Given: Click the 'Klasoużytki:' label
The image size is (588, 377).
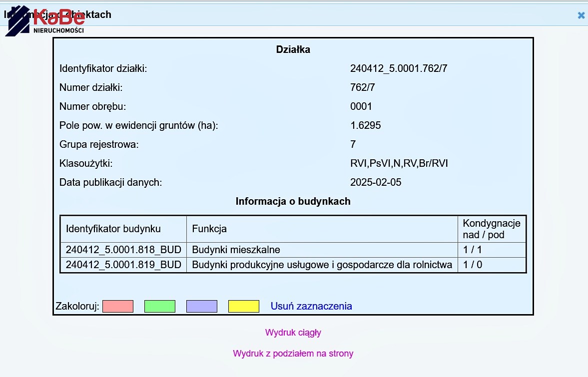Looking at the screenshot, I should [x=86, y=163].
